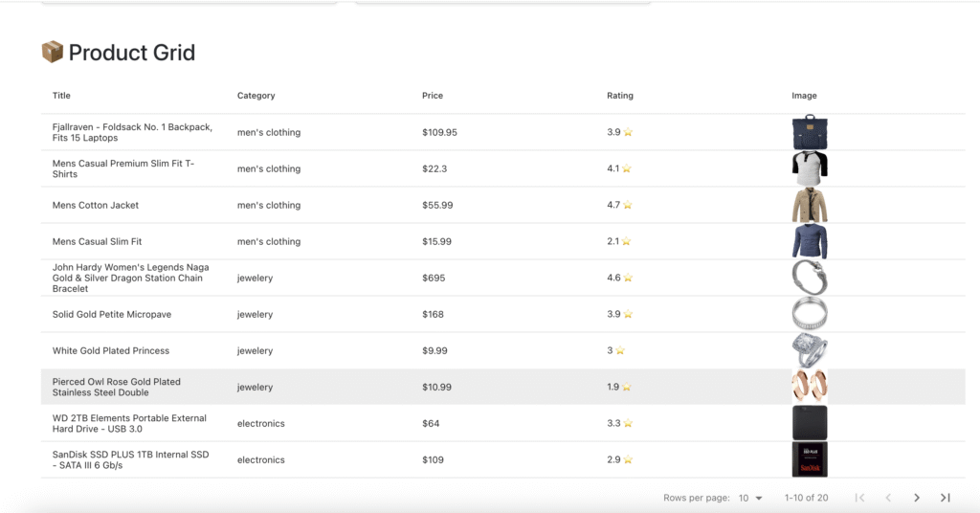Viewport: 980px width, 513px height.
Task: Click the $695 price cell
Action: pyautogui.click(x=433, y=278)
